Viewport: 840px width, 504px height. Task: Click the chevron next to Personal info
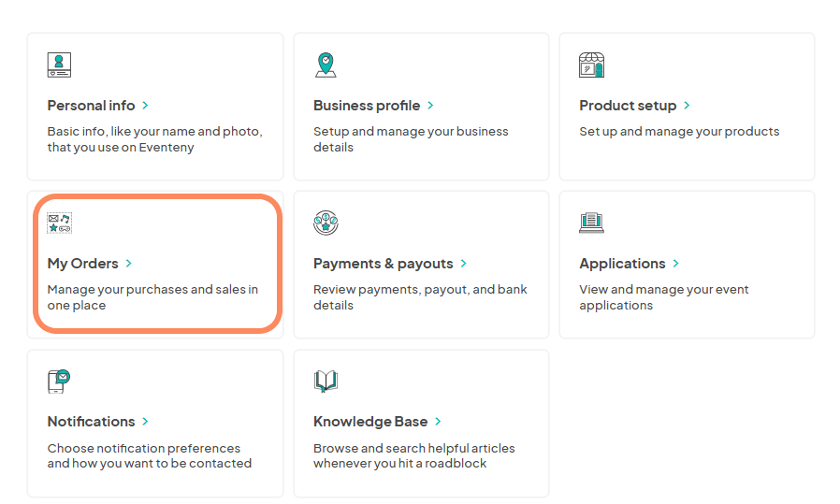(145, 106)
